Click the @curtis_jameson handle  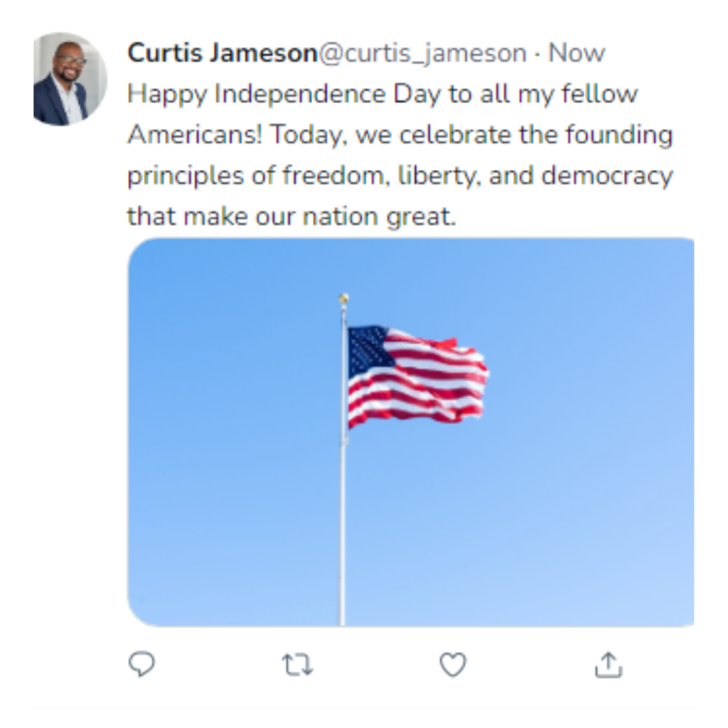pyautogui.click(x=423, y=54)
